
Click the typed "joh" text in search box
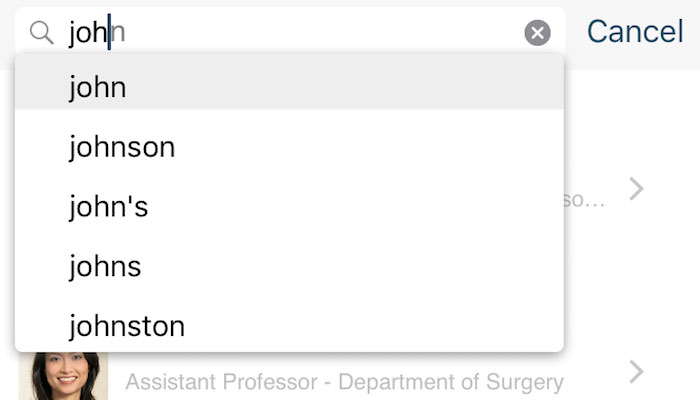tap(88, 33)
